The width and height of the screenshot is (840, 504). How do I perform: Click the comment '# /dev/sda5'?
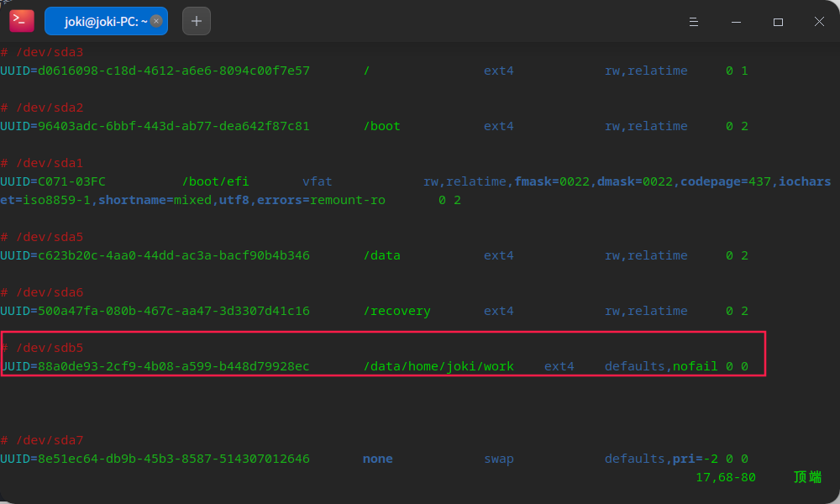[x=42, y=237]
